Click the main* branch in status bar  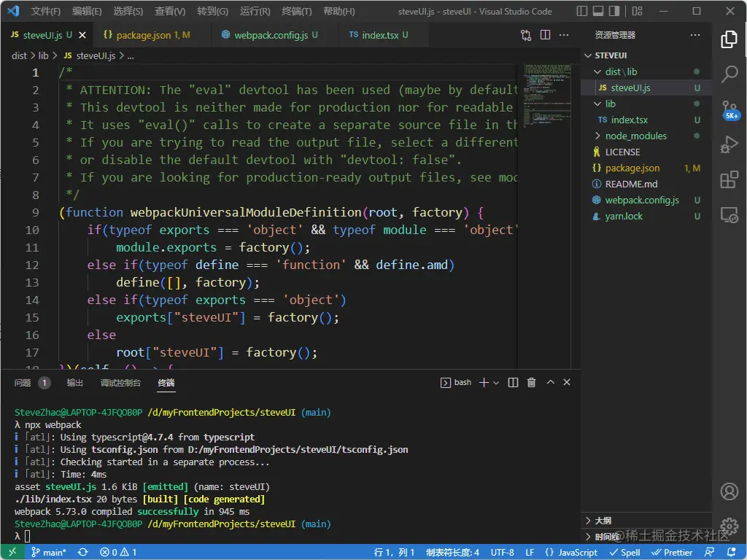[x=48, y=552]
